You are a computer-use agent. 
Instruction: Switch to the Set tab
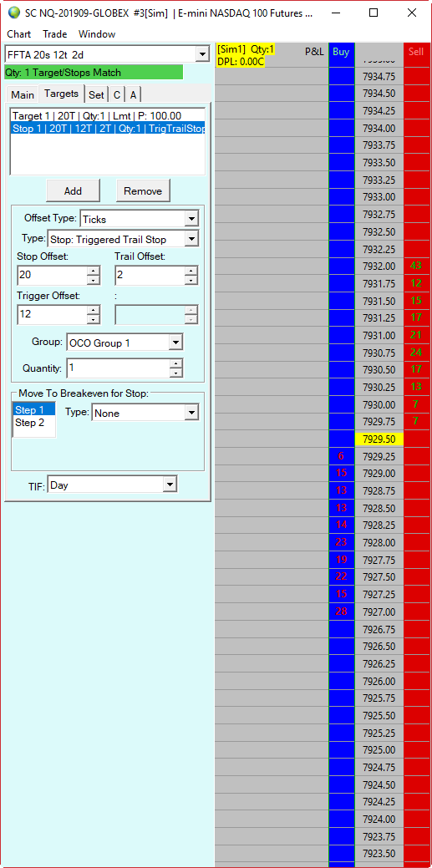pyautogui.click(x=96, y=94)
